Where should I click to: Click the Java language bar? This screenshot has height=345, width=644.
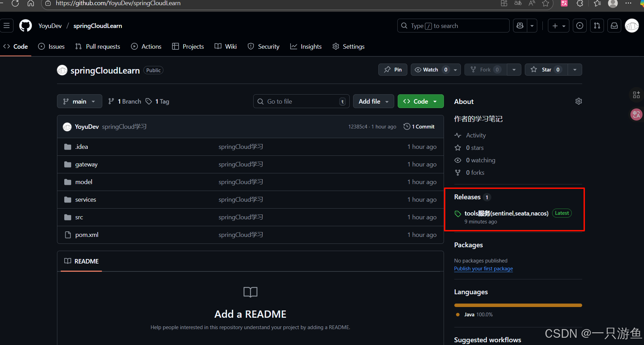pyautogui.click(x=518, y=305)
